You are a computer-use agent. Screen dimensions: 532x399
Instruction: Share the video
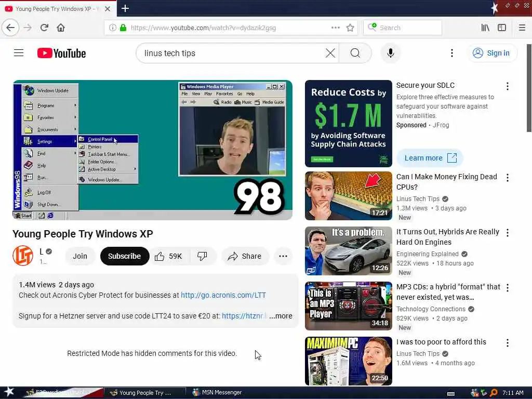245,256
